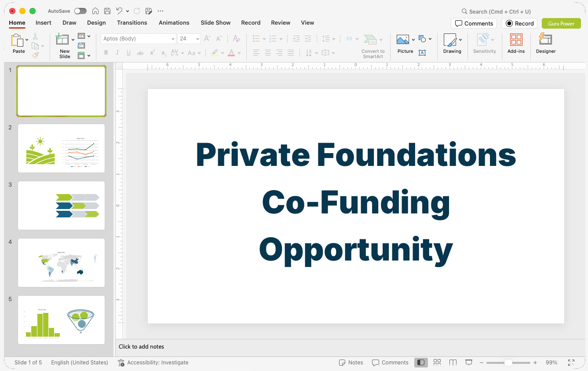
Task: Open the Design tab
Action: pyautogui.click(x=96, y=22)
